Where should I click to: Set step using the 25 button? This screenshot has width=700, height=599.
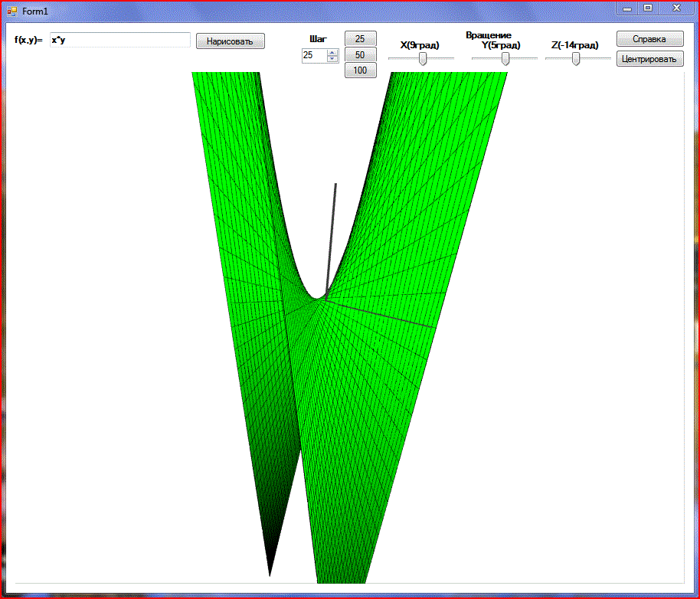point(360,38)
